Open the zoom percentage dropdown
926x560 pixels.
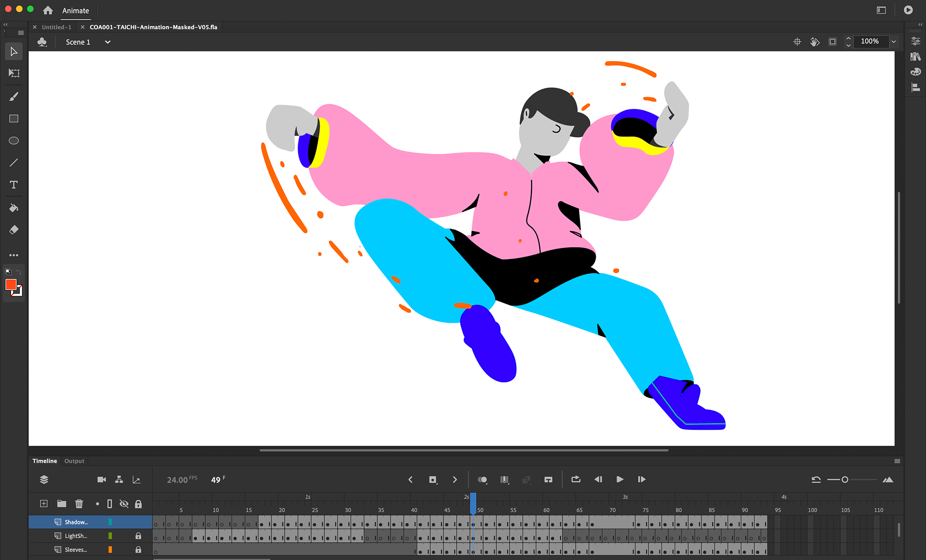[894, 41]
